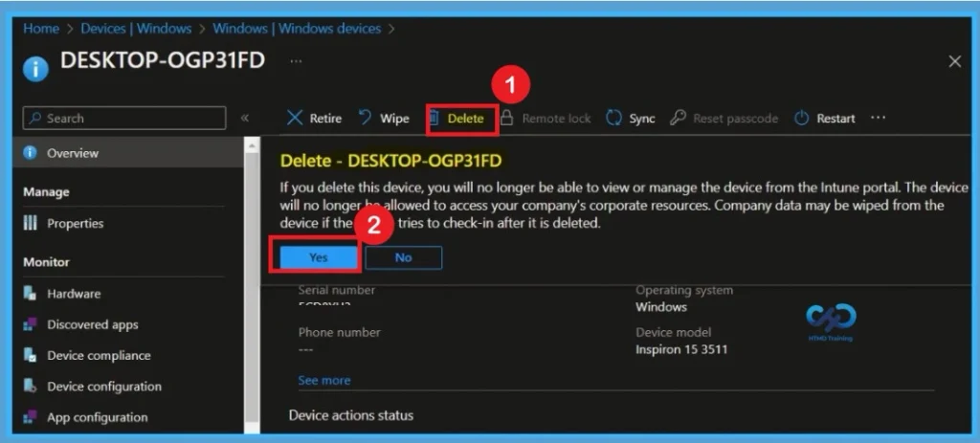Cancel deletion with No button
Viewport: 980px width, 443px height.
[x=403, y=257]
